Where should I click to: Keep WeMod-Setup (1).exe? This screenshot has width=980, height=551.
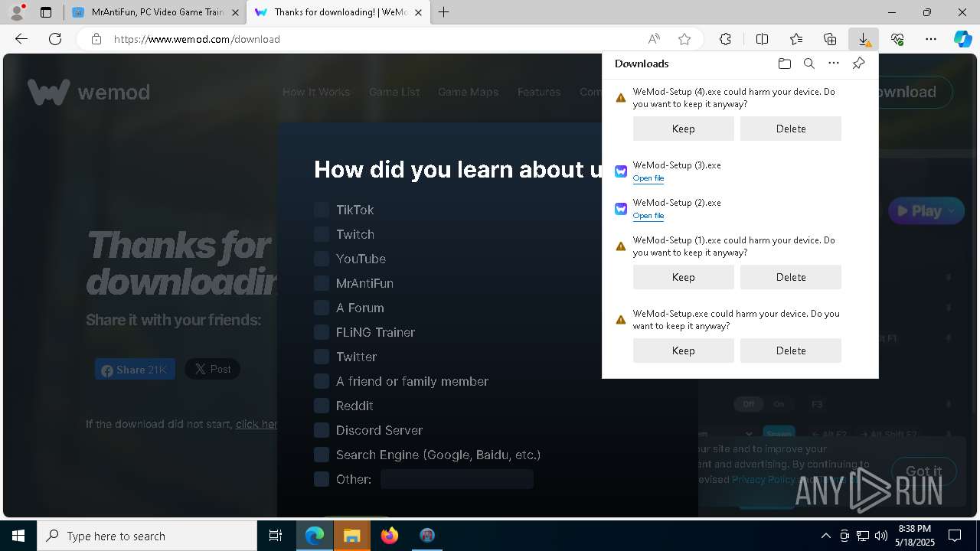tap(683, 277)
